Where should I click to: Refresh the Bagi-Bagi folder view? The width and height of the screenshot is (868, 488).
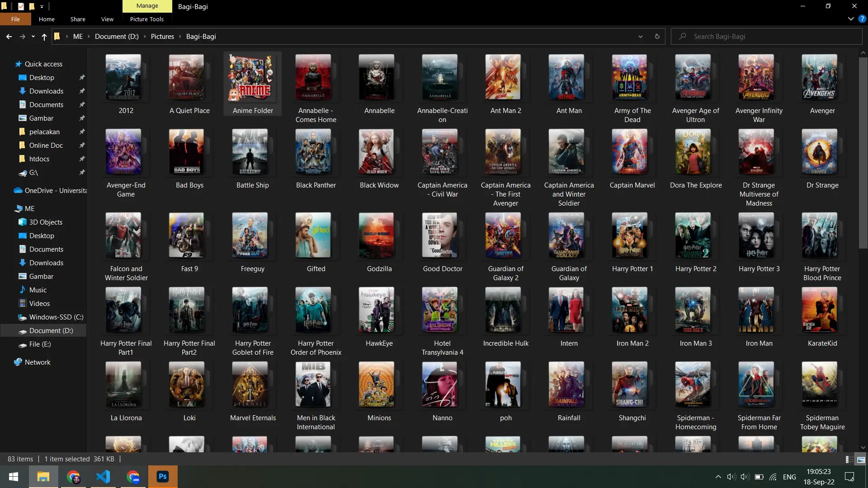[x=657, y=37]
